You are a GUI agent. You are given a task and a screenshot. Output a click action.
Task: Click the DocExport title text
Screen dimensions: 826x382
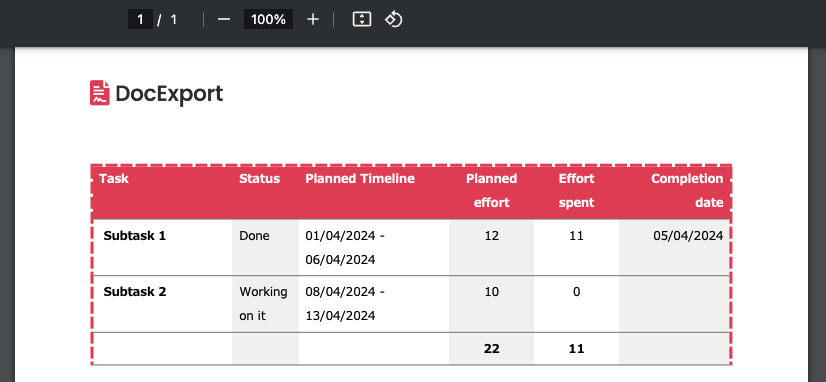point(169,94)
